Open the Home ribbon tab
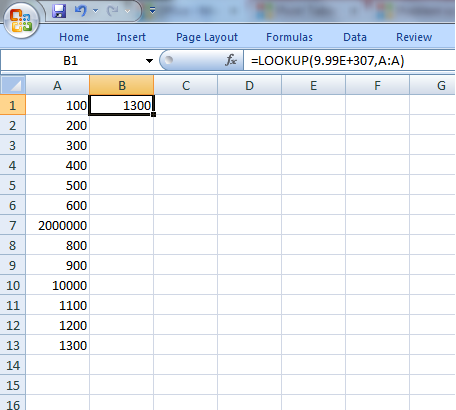The height and width of the screenshot is (410, 456). 74,37
